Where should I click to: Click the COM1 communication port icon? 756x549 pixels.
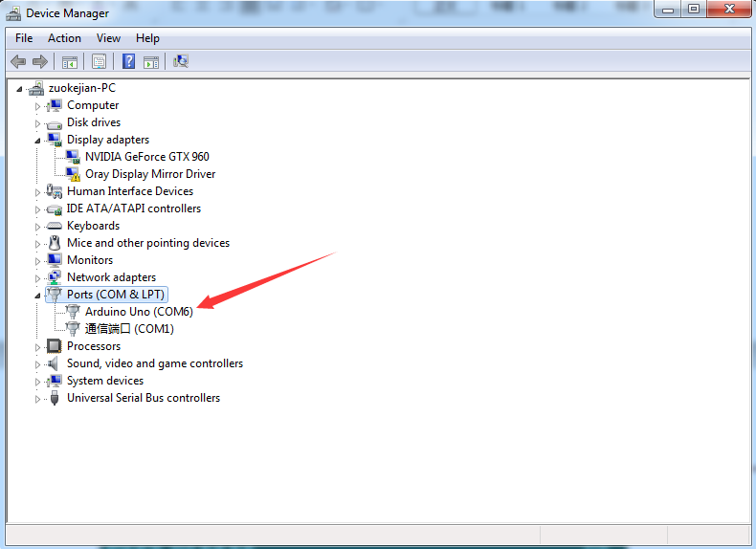point(73,329)
